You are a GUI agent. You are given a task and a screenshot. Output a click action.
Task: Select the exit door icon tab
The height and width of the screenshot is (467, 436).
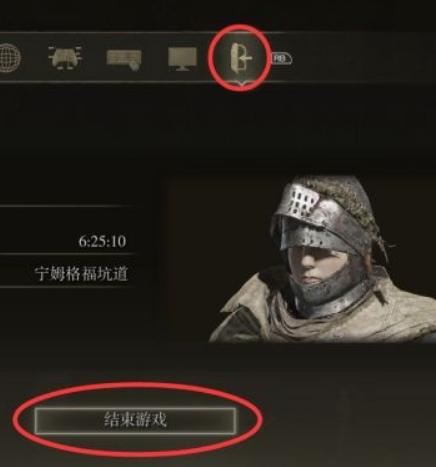[241, 58]
